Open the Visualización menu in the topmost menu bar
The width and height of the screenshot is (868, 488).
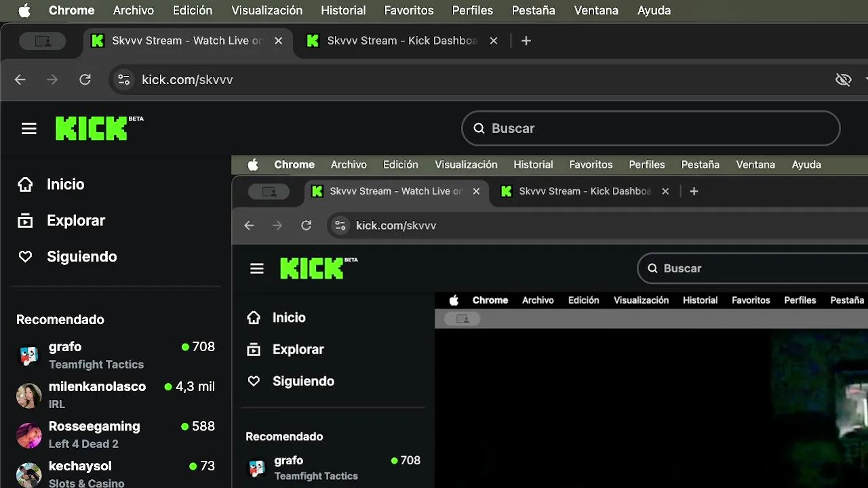click(x=267, y=10)
